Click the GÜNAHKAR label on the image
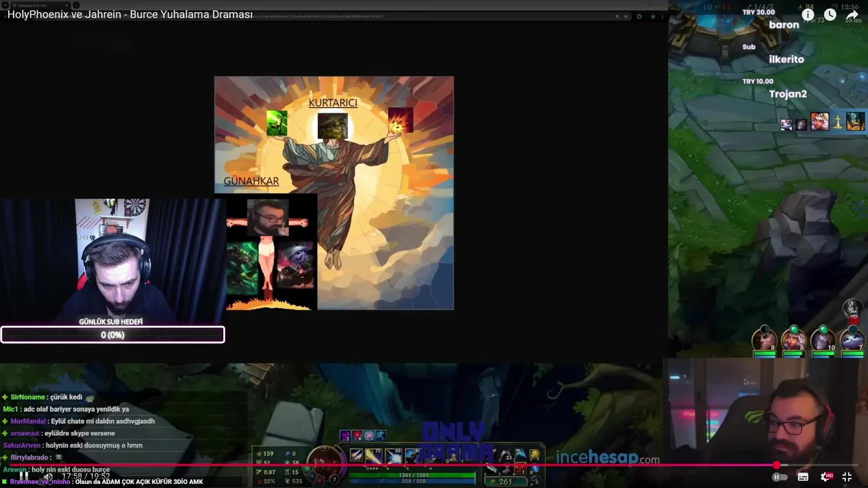868x488 pixels. [252, 181]
